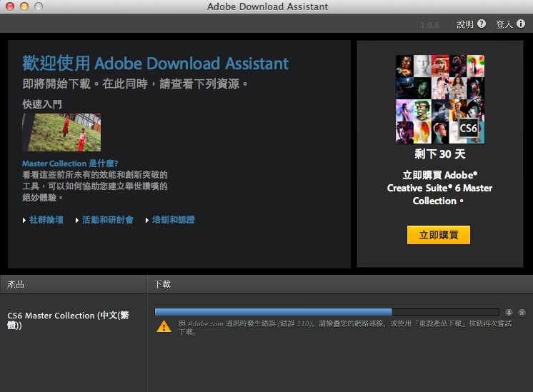Open the Master Collection 是什麼? link
The width and height of the screenshot is (533, 392).
[x=70, y=164]
